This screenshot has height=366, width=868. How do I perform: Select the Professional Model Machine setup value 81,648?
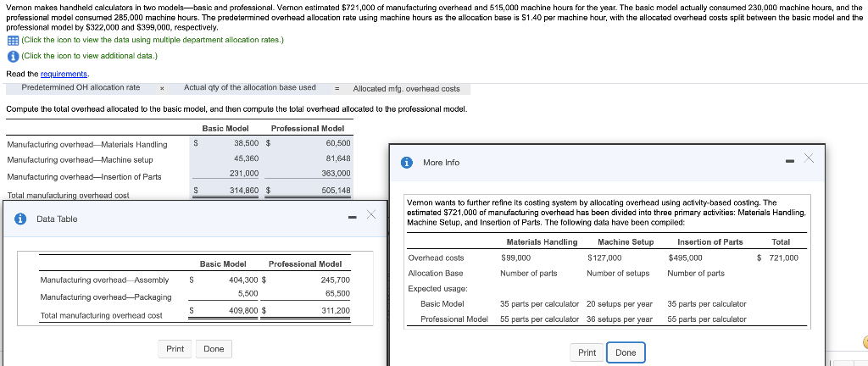coord(338,158)
